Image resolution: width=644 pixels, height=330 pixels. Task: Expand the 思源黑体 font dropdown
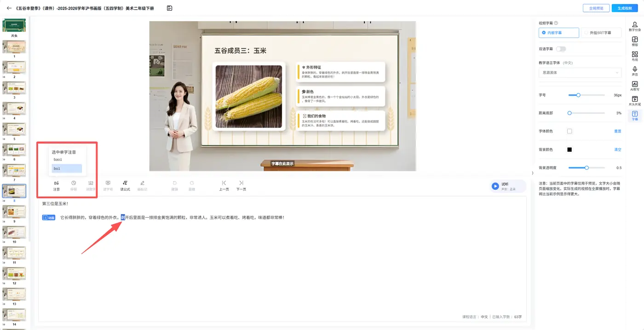click(580, 73)
